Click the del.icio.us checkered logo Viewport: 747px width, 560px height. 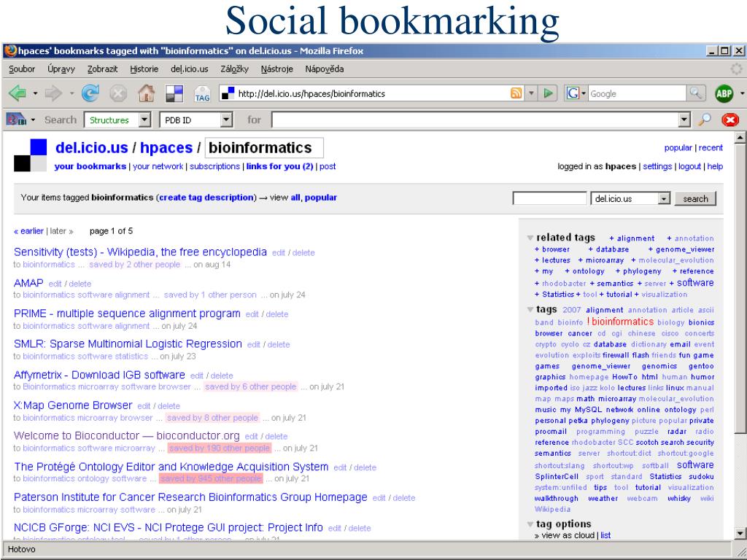pyautogui.click(x=31, y=155)
